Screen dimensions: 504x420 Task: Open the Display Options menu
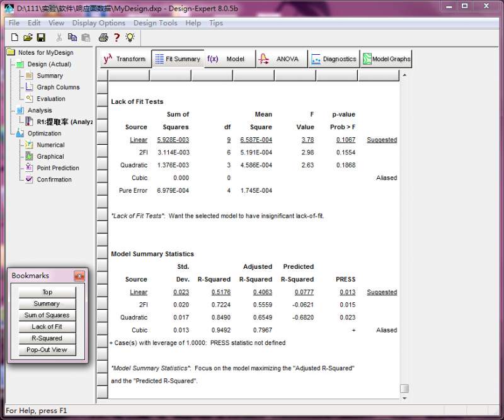(98, 23)
